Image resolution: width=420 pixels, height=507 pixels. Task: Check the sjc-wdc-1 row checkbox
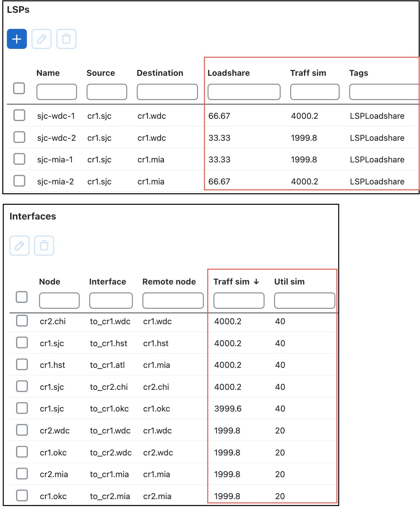(19, 115)
